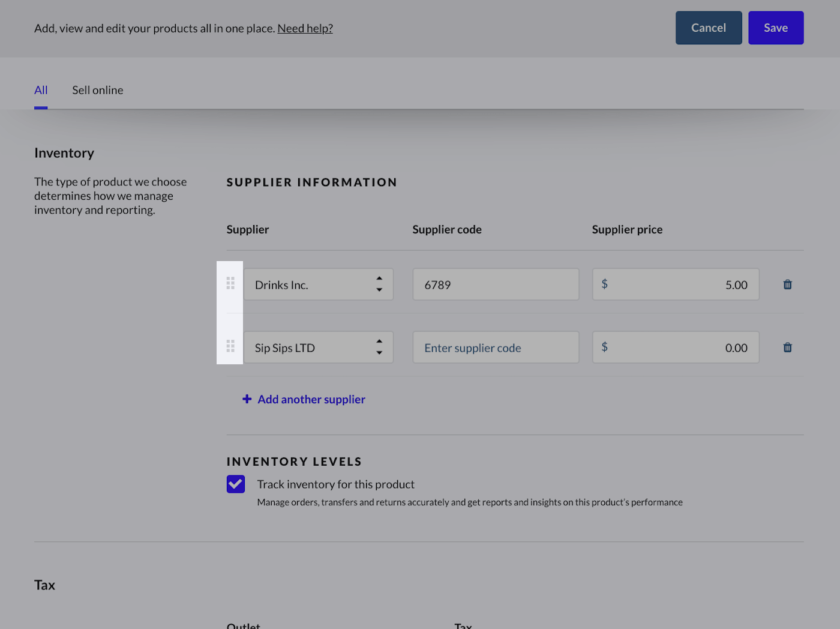Focus the Enter supplier code field
Viewport: 840px width, 629px height.
click(x=496, y=348)
